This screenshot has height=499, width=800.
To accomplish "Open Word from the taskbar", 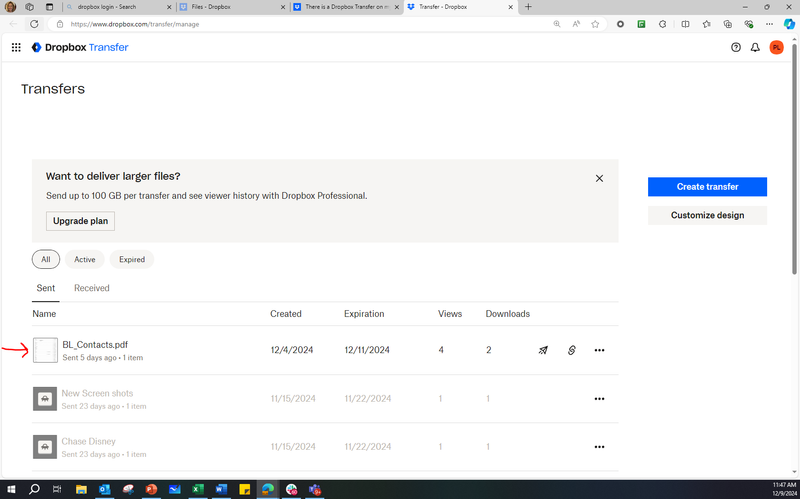I will point(221,489).
